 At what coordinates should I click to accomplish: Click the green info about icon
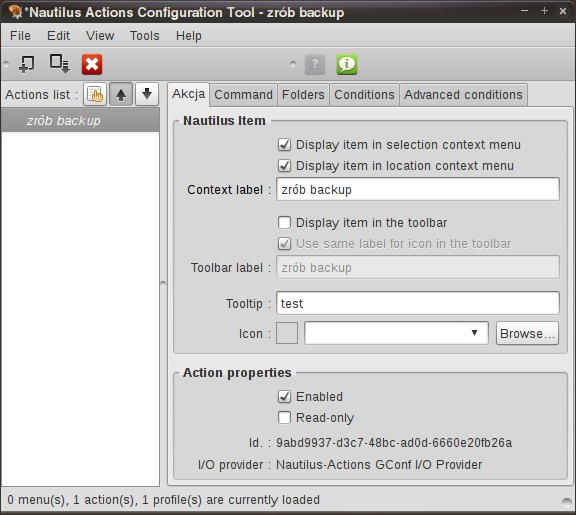[347, 64]
